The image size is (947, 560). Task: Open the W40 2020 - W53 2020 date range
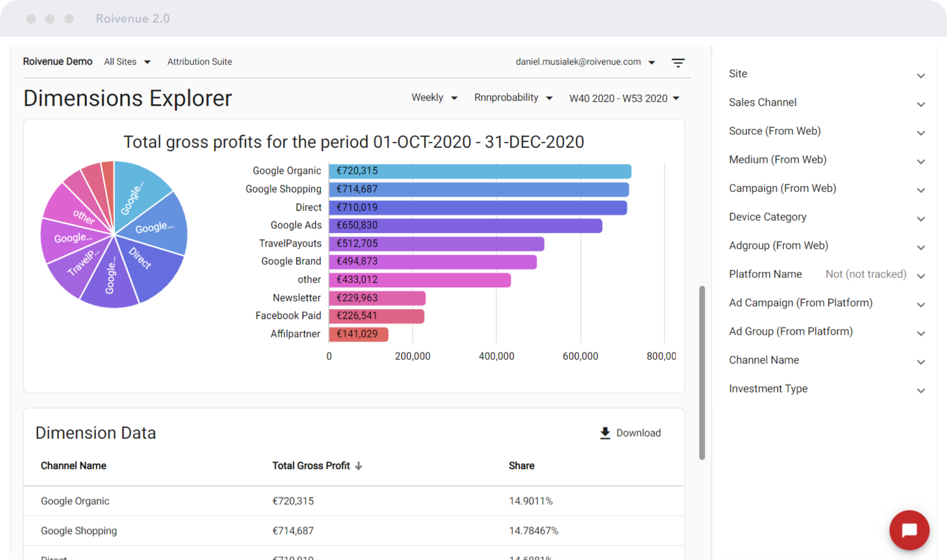pyautogui.click(x=624, y=98)
